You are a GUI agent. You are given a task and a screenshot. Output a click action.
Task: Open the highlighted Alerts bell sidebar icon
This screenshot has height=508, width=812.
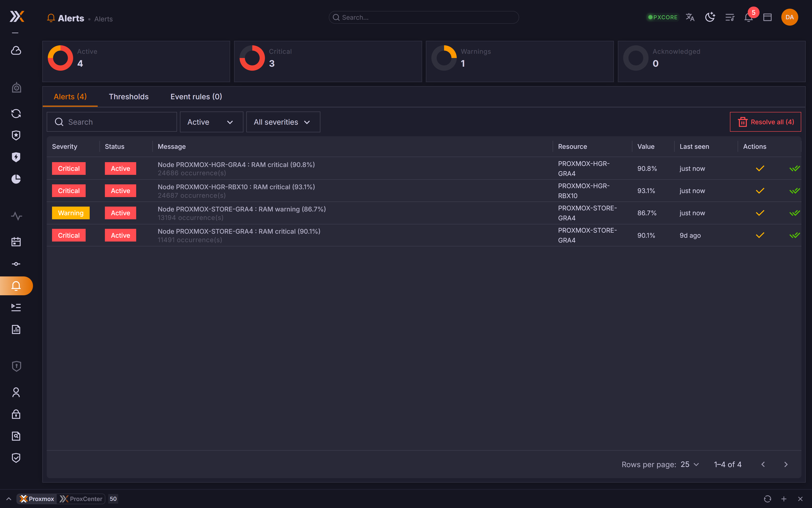[16, 286]
